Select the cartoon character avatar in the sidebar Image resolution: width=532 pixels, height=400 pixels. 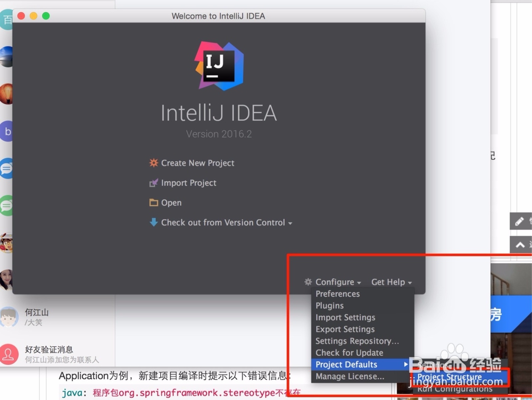(7, 243)
